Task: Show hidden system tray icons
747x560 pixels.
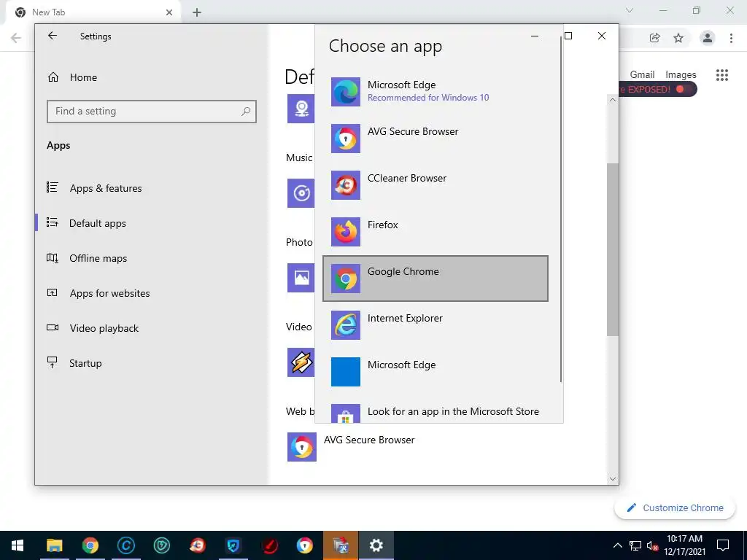Action: coord(617,545)
